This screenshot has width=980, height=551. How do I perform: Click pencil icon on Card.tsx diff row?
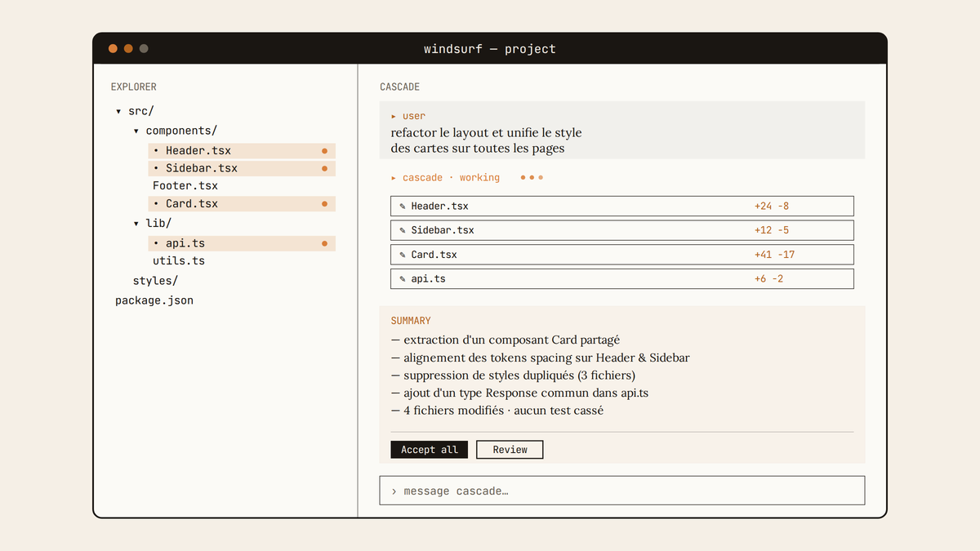click(403, 256)
